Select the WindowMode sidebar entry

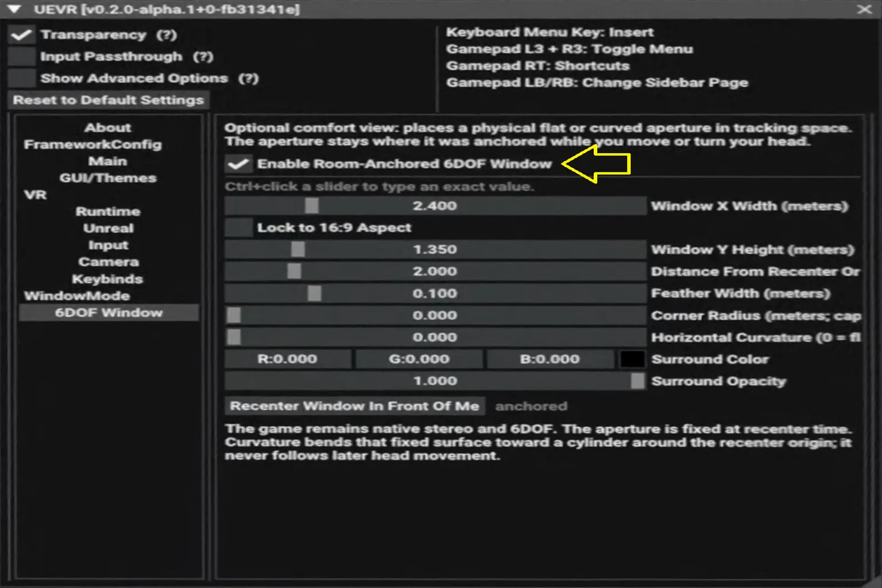[x=77, y=296]
